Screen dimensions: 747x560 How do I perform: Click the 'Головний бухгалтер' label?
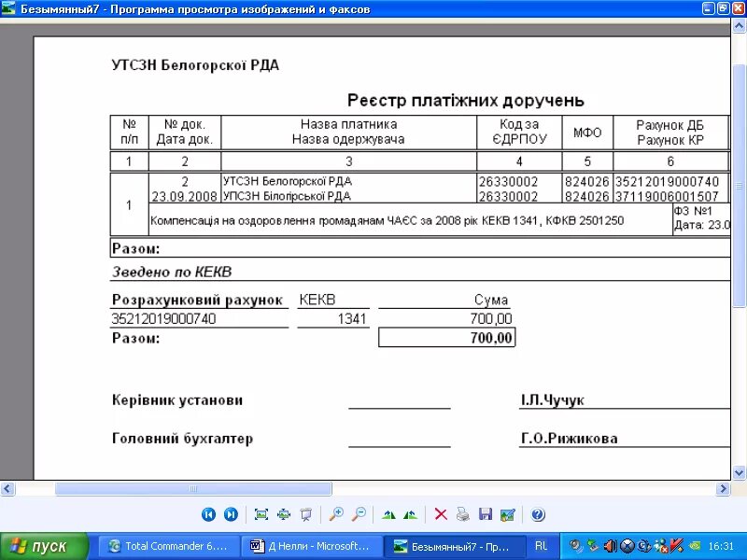pos(182,439)
